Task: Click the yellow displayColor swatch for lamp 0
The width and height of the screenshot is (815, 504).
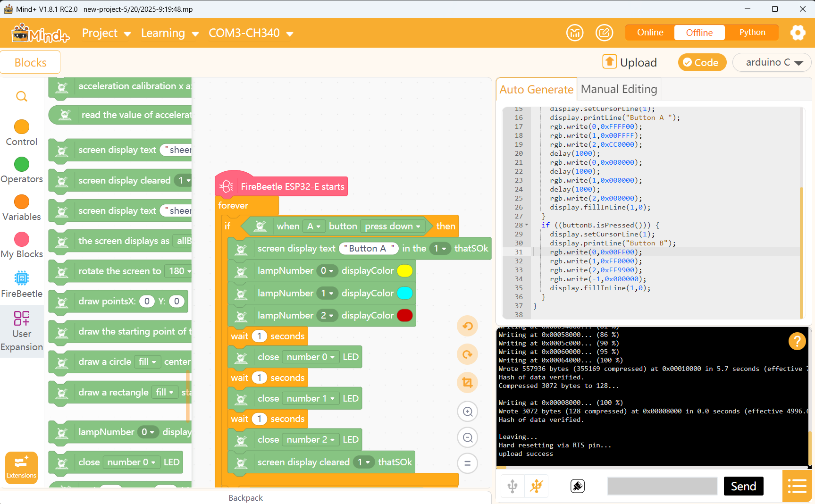Action: click(x=404, y=271)
